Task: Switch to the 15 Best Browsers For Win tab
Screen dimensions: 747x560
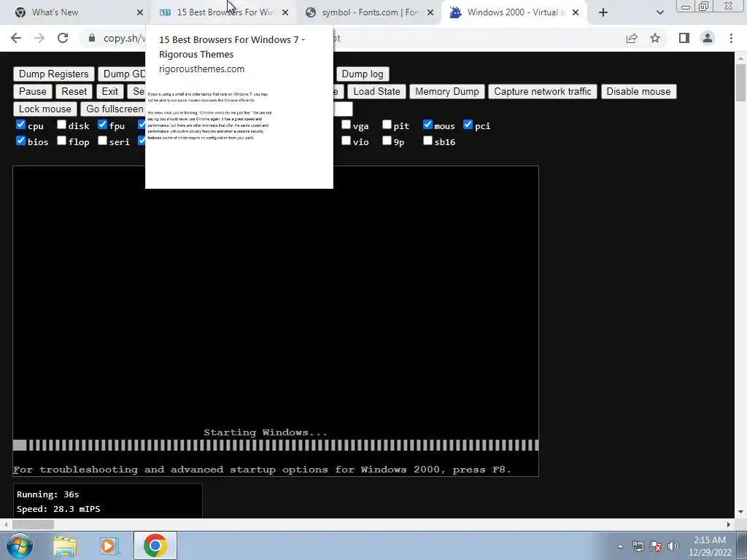Action: point(224,12)
